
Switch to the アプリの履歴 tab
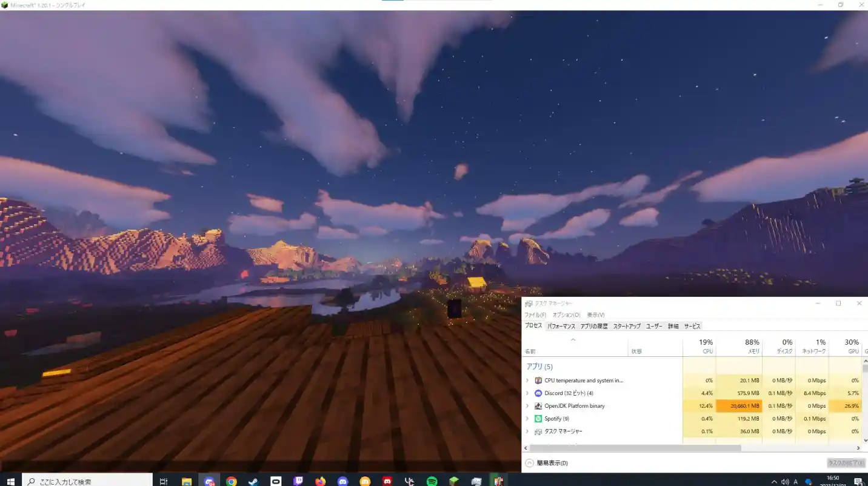click(x=594, y=326)
